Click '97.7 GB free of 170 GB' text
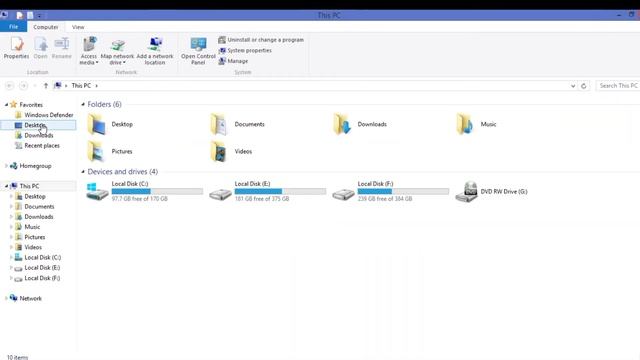The width and height of the screenshot is (640, 360). [140, 199]
